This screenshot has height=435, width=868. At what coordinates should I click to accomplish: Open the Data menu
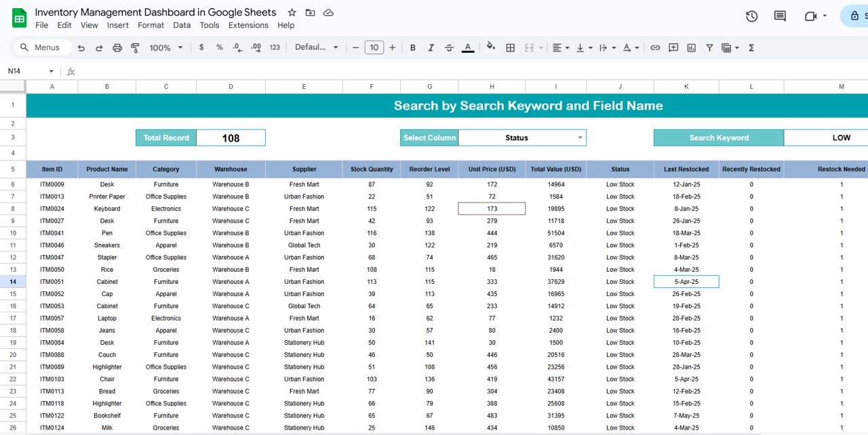(182, 25)
